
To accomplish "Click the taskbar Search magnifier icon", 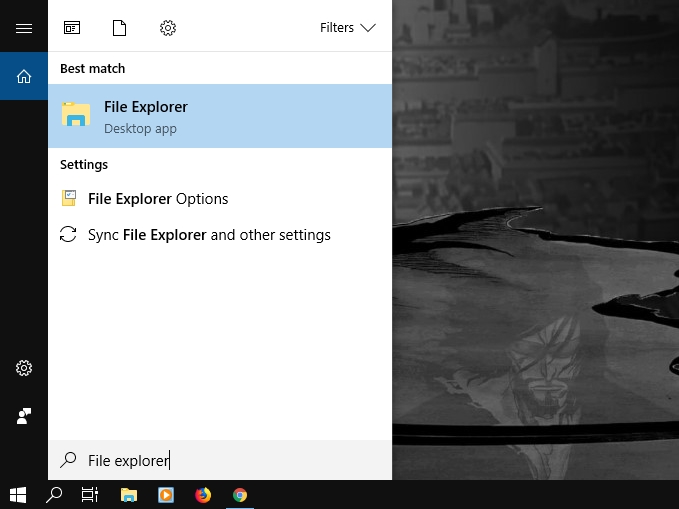I will pyautogui.click(x=54, y=495).
